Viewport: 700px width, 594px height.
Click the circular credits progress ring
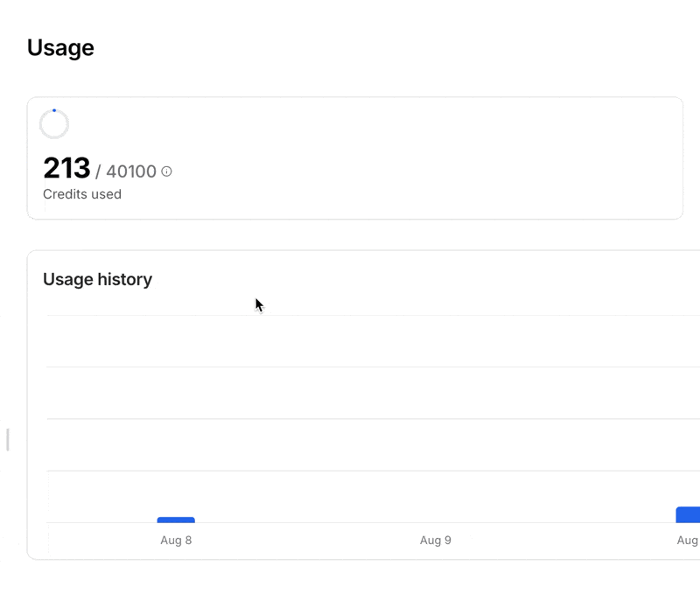point(53,123)
